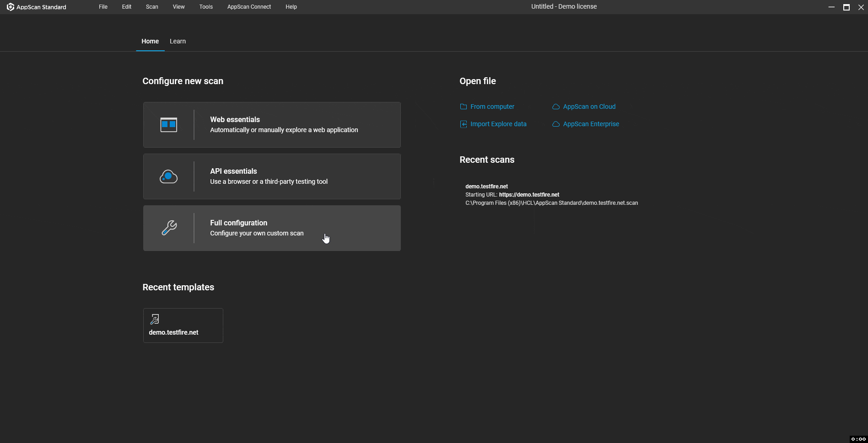Open the View menu
Image resolution: width=868 pixels, height=443 pixels.
point(178,7)
